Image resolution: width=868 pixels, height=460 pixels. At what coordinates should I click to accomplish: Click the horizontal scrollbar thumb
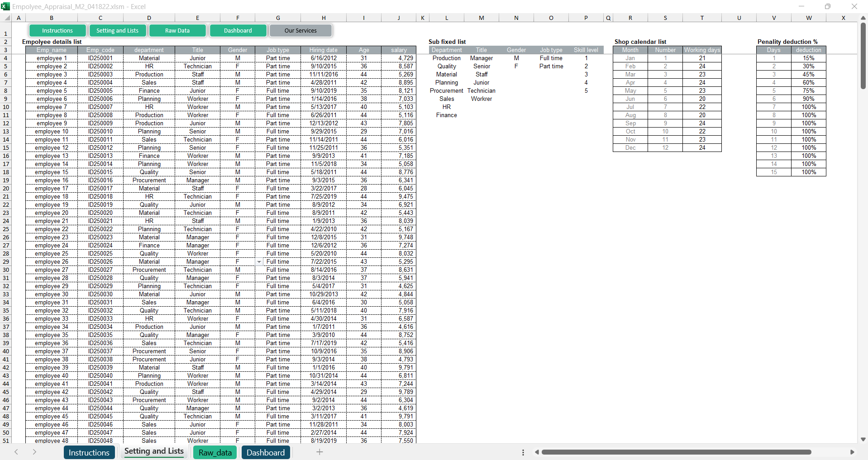point(676,452)
